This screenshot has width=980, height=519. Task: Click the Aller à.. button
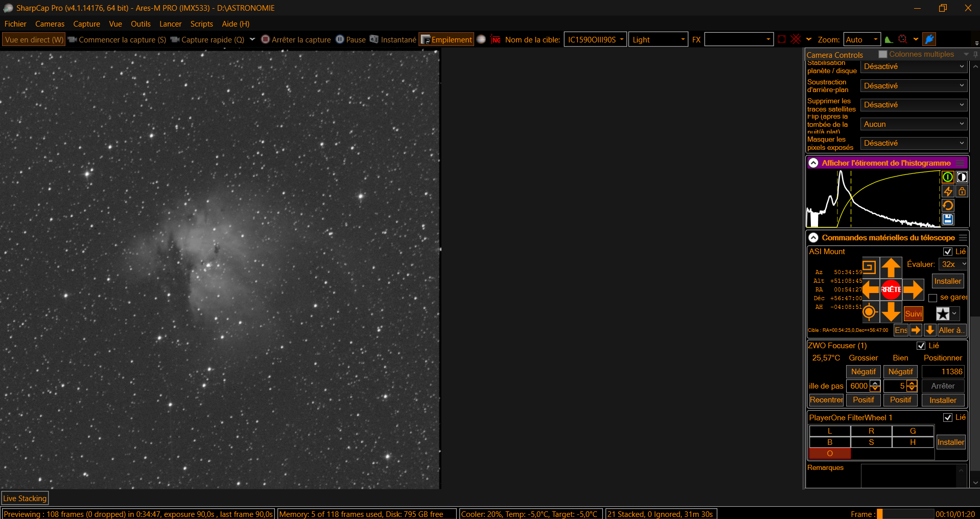pos(951,330)
